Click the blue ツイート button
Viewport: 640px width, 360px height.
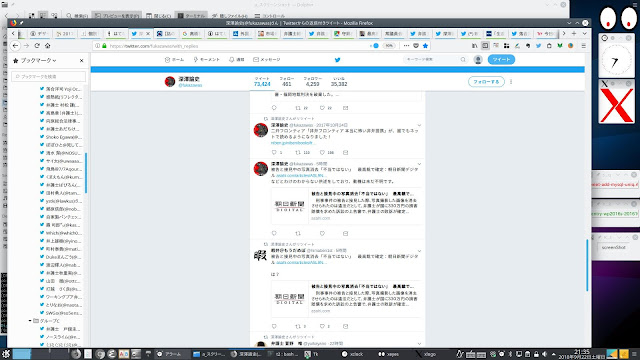[501, 60]
